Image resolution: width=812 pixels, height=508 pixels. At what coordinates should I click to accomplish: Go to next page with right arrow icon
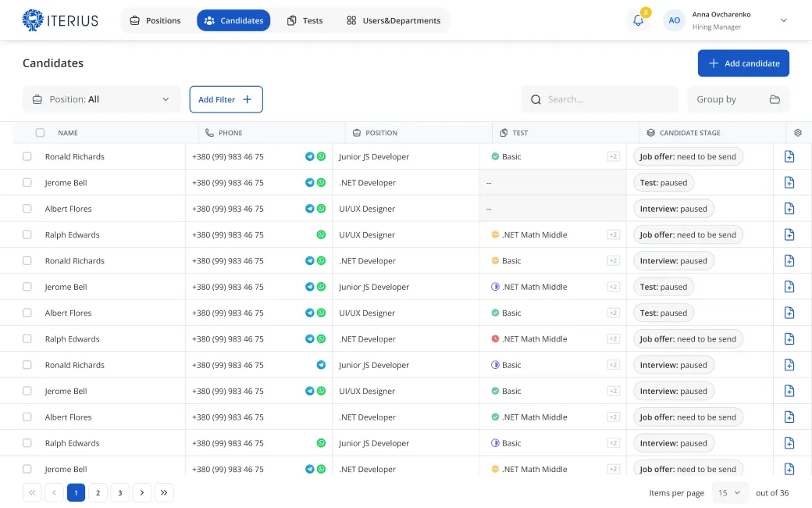[141, 492]
